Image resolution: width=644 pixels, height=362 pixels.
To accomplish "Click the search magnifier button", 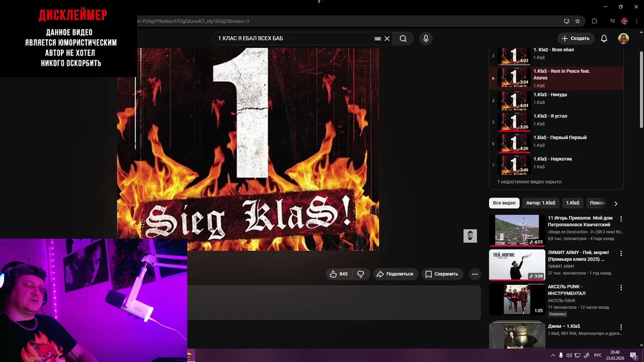I will [x=403, y=39].
